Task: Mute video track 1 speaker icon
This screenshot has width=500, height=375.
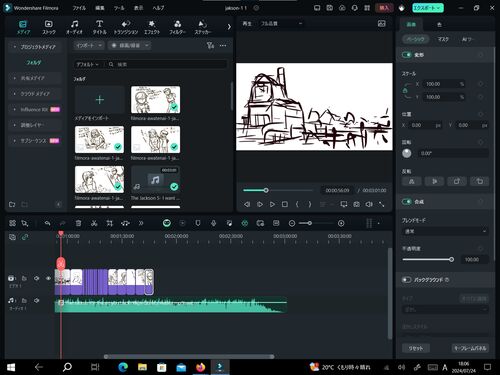Action: pos(37,278)
